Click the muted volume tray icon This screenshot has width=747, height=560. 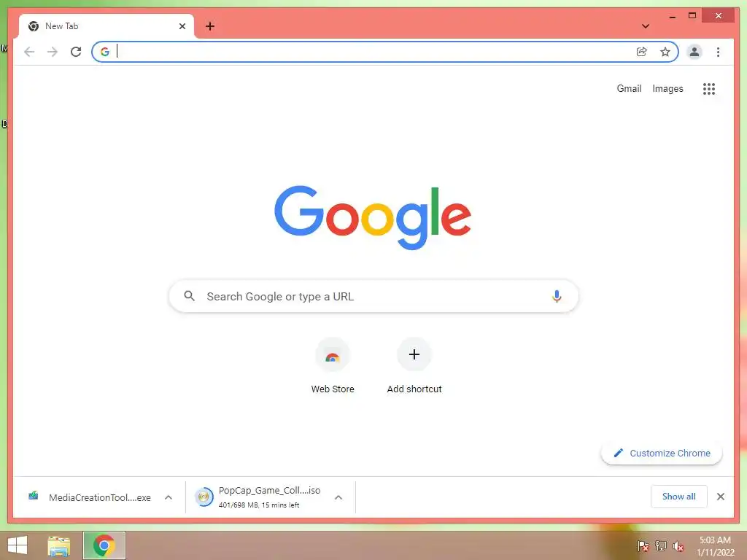coord(678,546)
